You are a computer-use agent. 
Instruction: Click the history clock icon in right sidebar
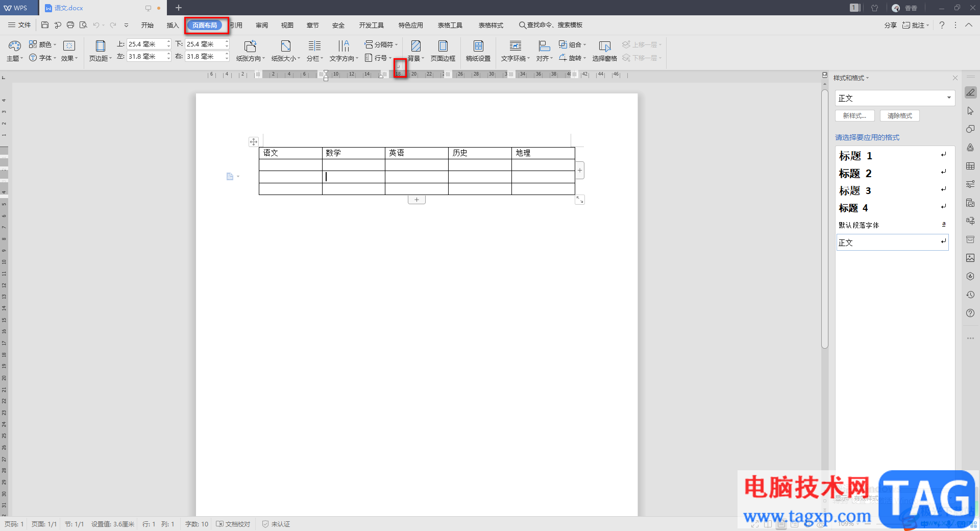970,295
